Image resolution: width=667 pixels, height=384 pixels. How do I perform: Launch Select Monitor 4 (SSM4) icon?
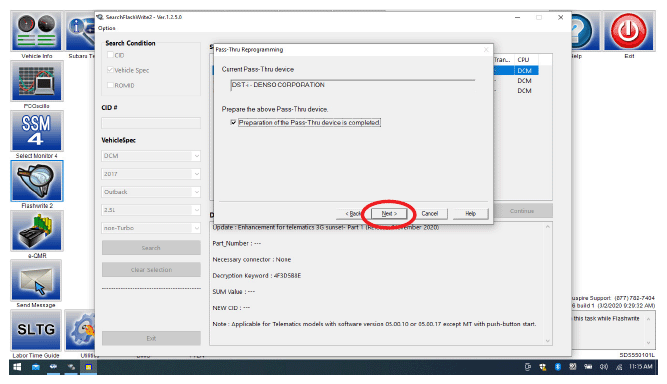[x=37, y=131]
